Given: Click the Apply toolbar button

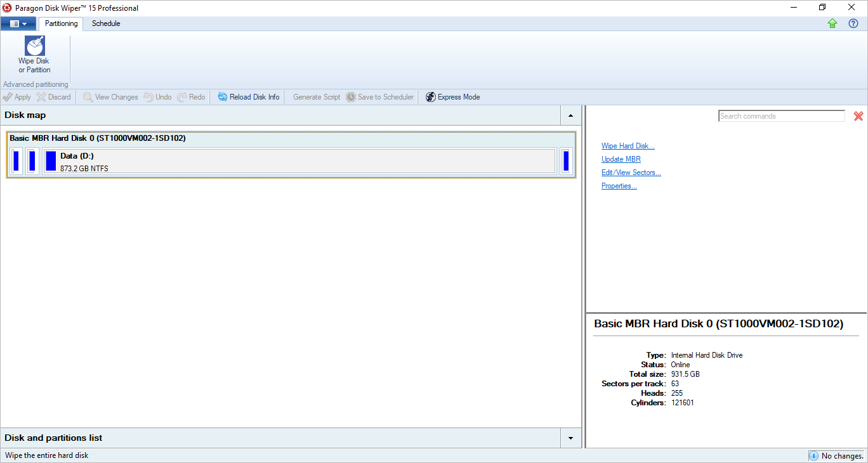Looking at the screenshot, I should [x=16, y=97].
